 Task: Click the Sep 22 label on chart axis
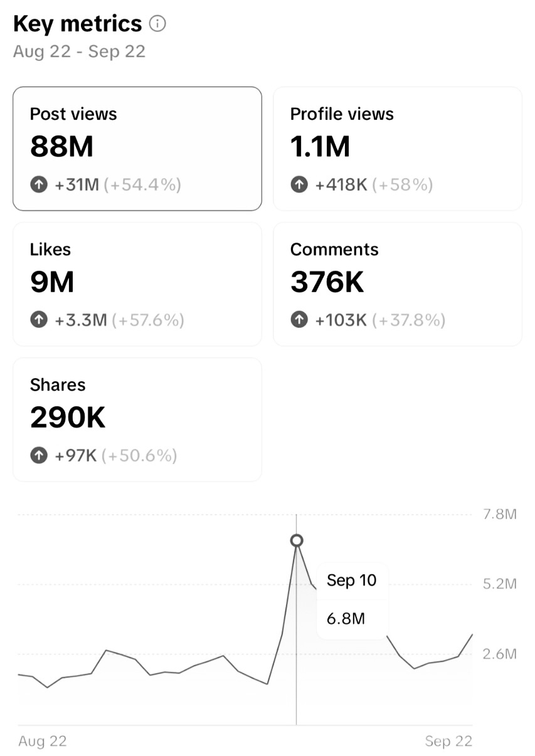click(449, 741)
